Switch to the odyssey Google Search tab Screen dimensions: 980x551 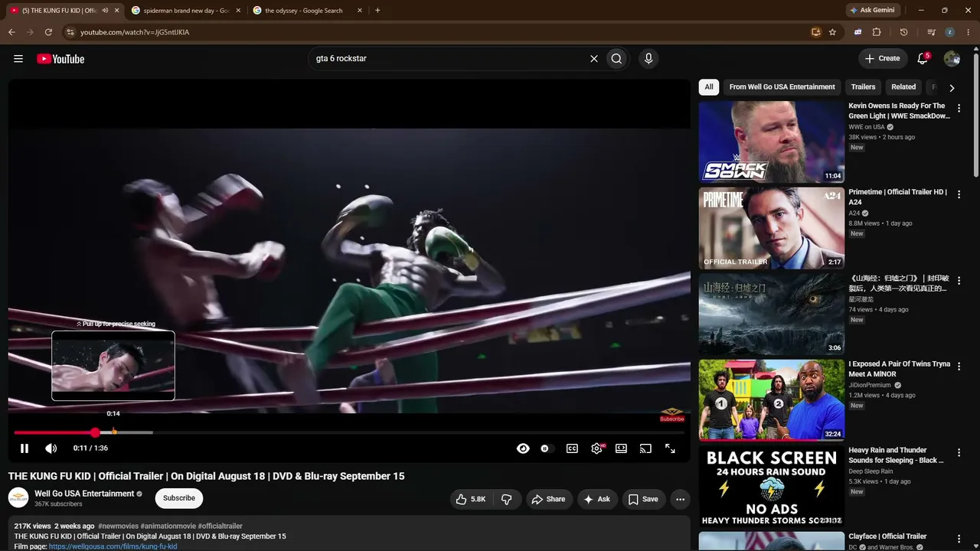306,11
